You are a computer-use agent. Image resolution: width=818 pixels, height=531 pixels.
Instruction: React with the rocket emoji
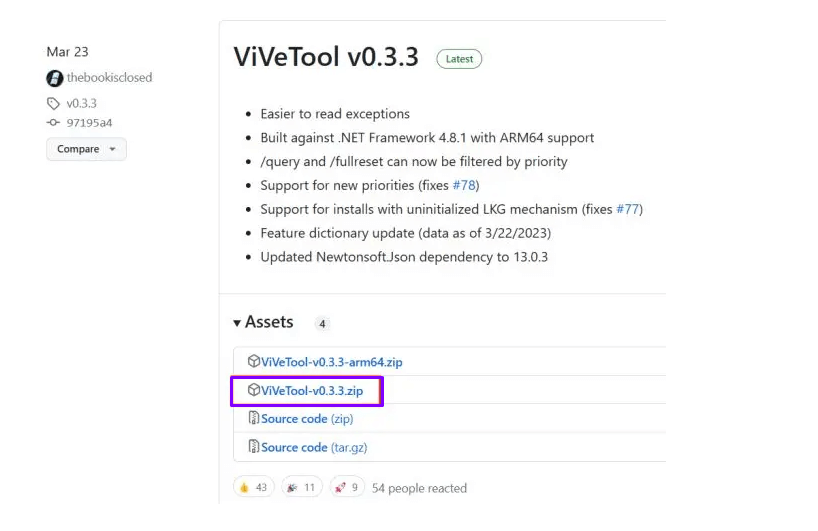(347, 487)
